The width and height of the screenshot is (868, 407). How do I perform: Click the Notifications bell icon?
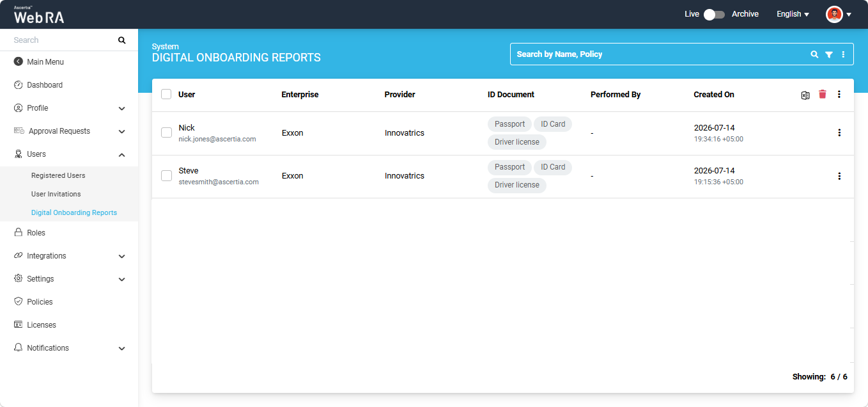[19, 348]
